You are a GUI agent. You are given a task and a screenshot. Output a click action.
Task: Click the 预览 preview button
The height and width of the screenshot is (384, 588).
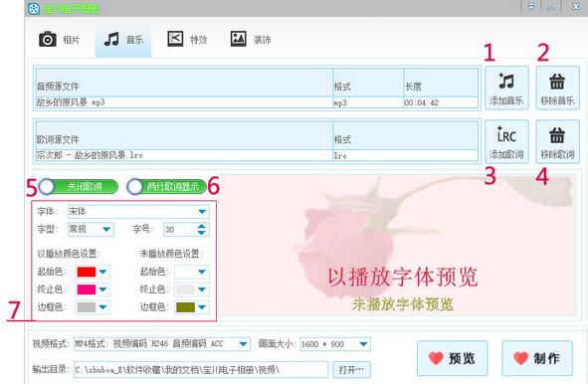pyautogui.click(x=452, y=358)
